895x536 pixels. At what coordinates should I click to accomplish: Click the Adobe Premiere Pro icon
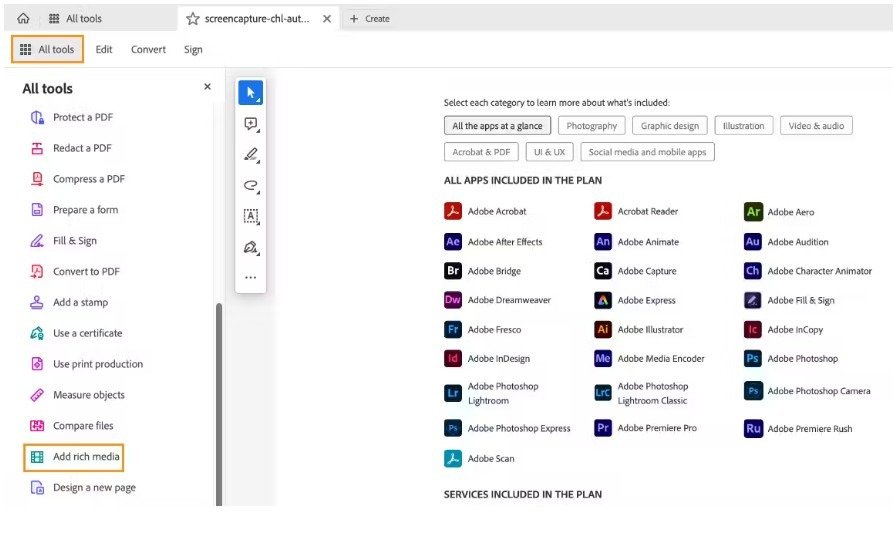[603, 428]
